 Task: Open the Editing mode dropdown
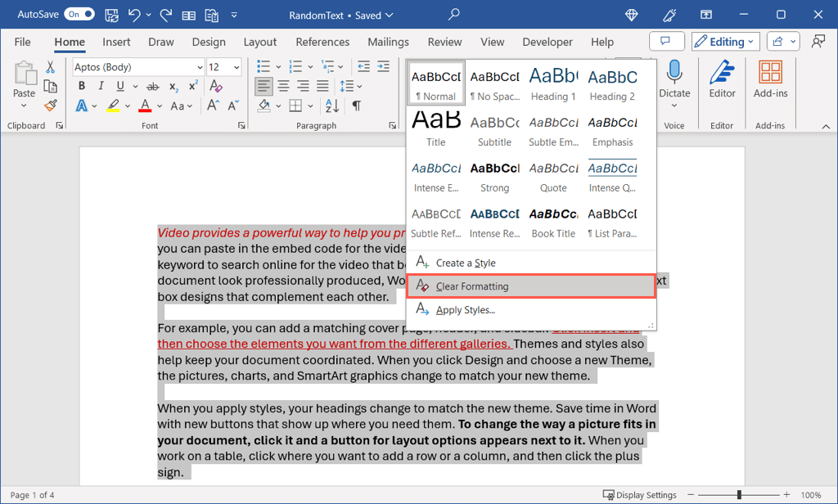click(x=725, y=42)
